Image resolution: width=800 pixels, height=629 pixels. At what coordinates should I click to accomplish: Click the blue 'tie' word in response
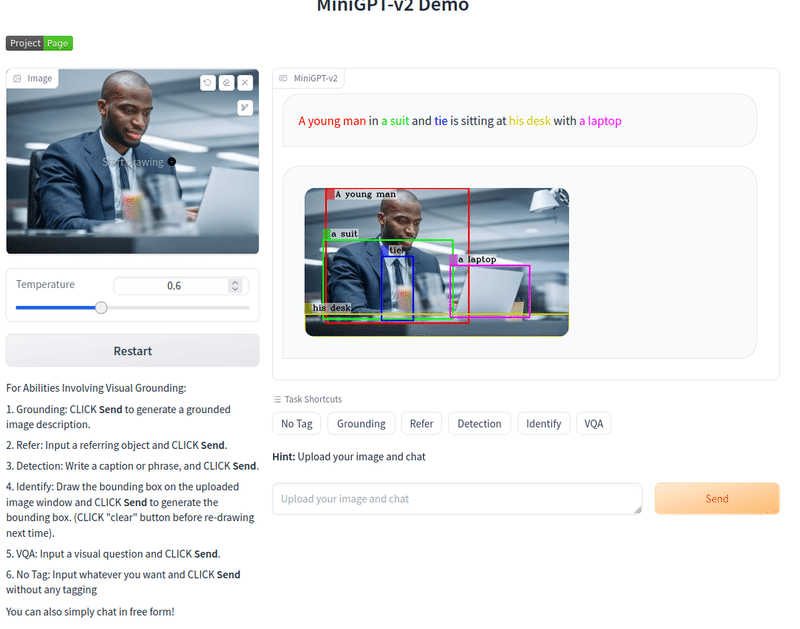441,121
